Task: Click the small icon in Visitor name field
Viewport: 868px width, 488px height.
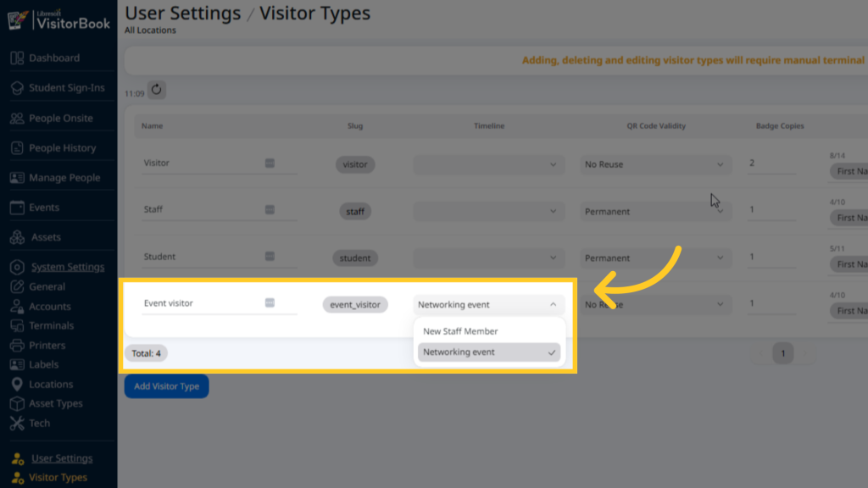Action: point(270,163)
